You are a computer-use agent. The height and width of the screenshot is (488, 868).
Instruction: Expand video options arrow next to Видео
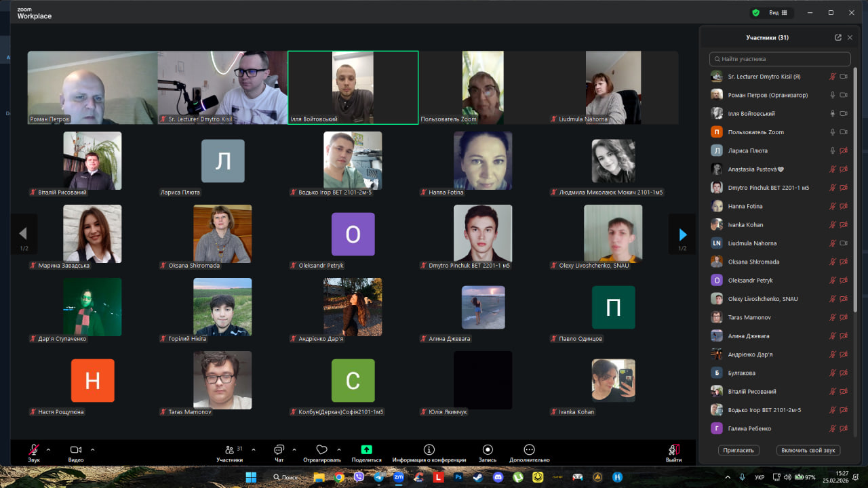pos(93,449)
